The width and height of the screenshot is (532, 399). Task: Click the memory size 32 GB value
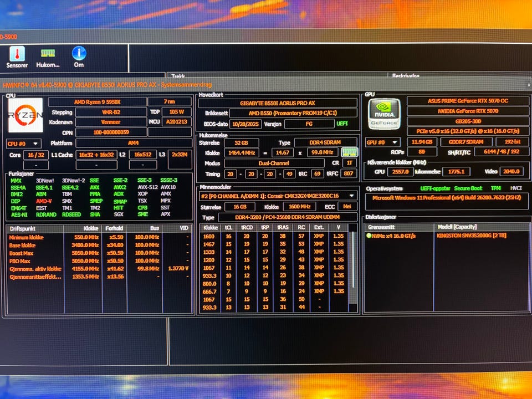pos(241,143)
